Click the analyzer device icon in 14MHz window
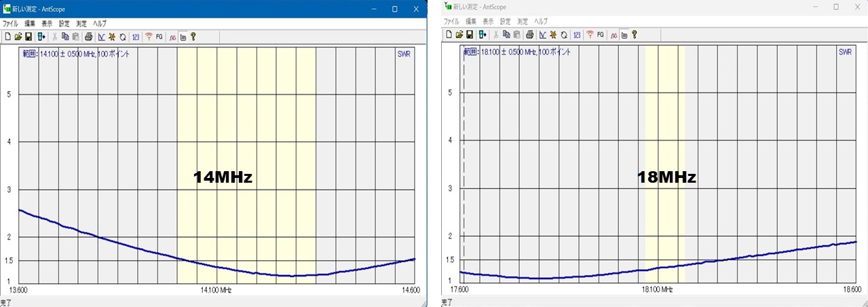 (41, 37)
